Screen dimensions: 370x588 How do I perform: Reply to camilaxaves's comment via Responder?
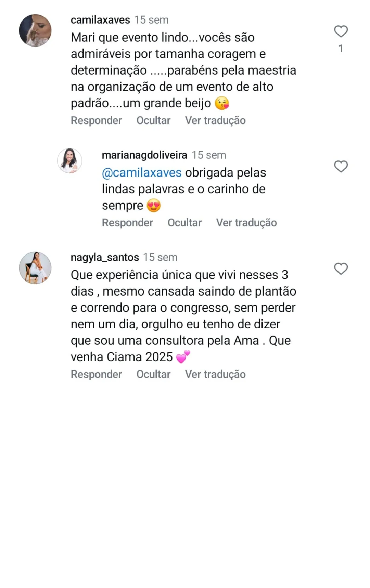click(96, 120)
